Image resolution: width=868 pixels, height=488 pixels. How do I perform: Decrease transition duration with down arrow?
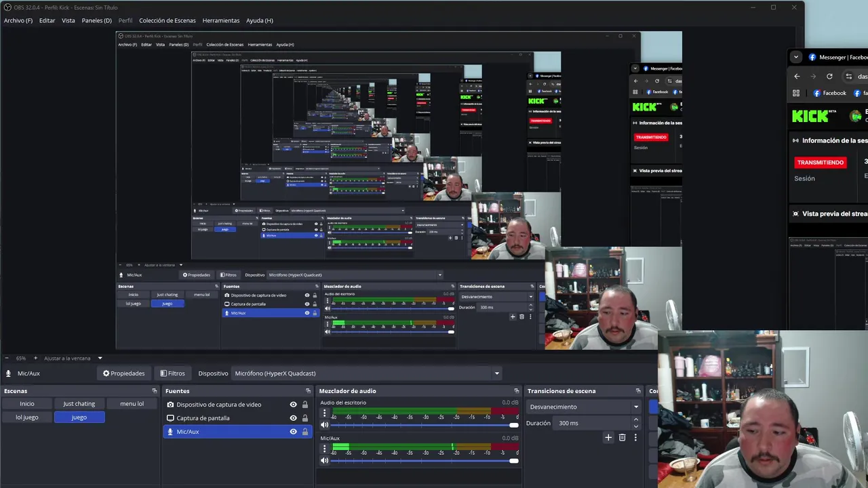coord(636,426)
